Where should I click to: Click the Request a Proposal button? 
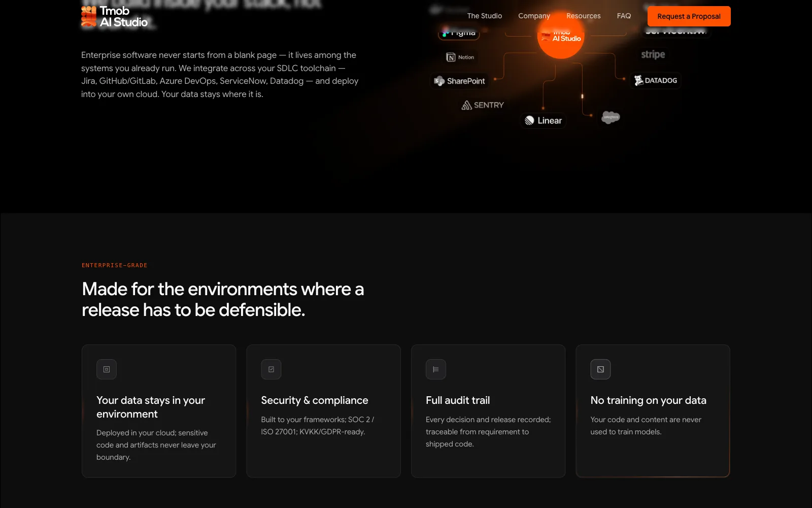tap(689, 16)
